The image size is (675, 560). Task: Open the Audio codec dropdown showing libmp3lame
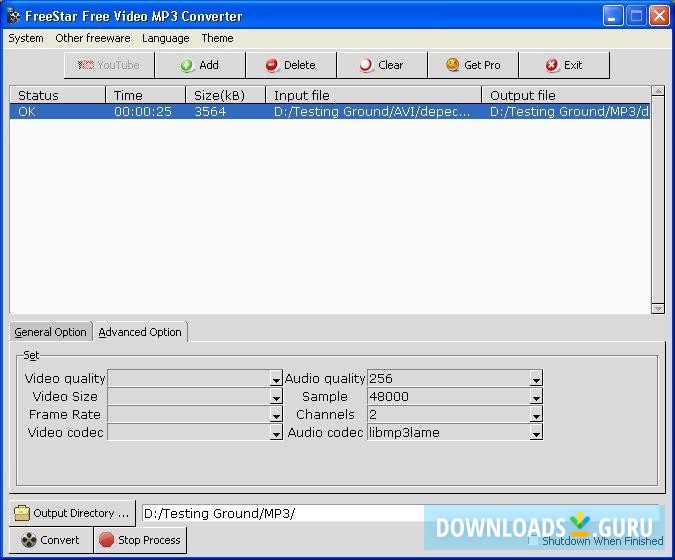[x=536, y=433]
